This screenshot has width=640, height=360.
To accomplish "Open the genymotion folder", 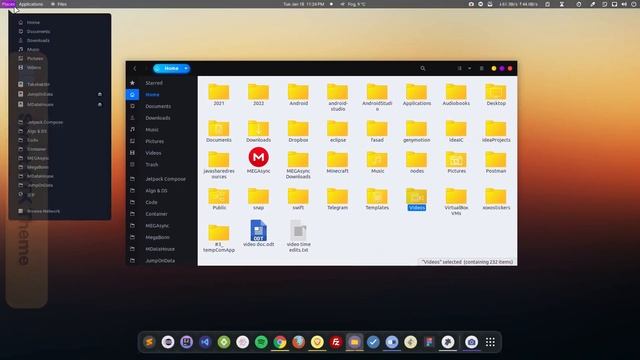I will (x=416, y=128).
